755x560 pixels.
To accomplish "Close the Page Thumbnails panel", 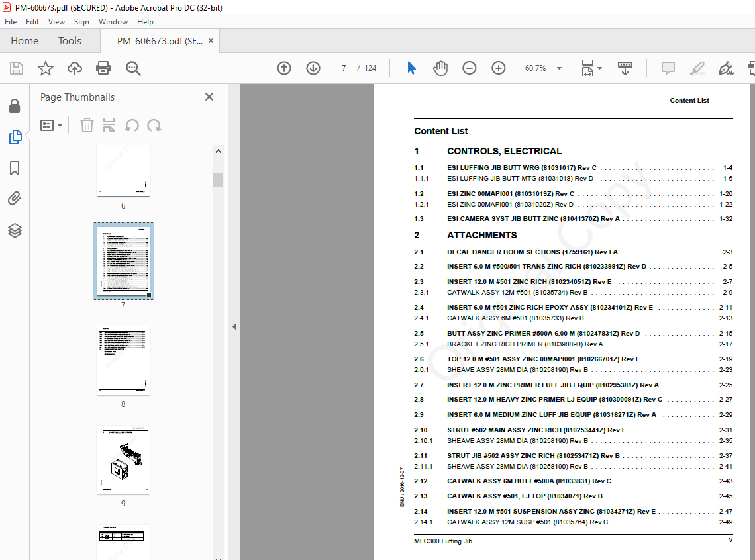I will (x=209, y=97).
